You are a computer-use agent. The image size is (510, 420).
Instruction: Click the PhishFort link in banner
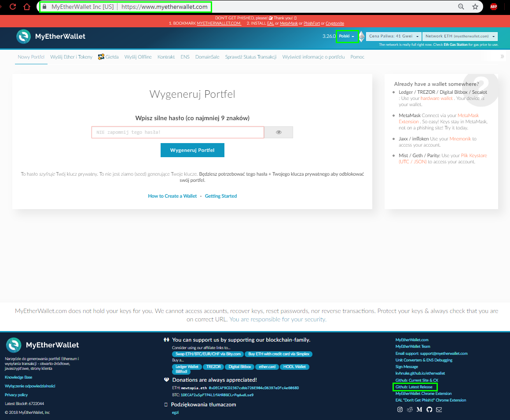(312, 23)
